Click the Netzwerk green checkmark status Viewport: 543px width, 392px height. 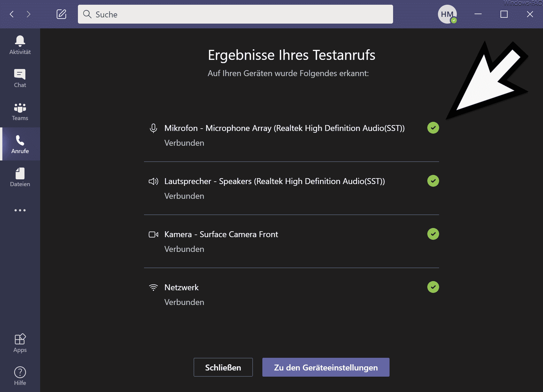click(433, 287)
